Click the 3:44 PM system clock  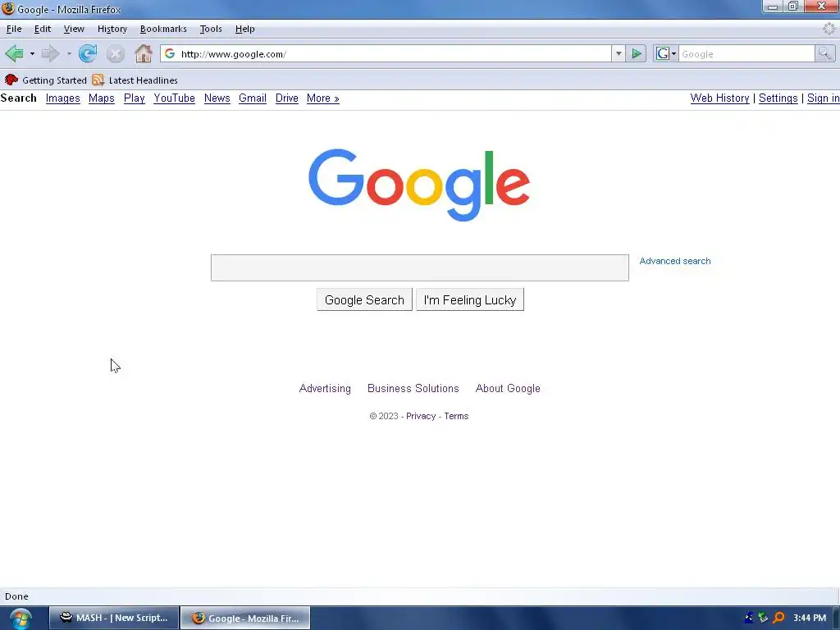(x=810, y=619)
